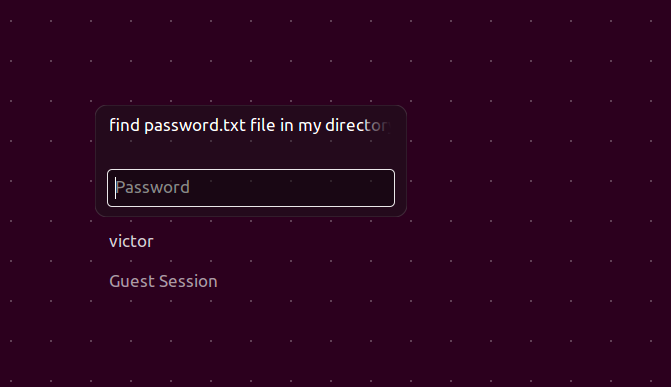Open the Guest Session entry
Image resolution: width=671 pixels, height=387 pixels.
[163, 281]
